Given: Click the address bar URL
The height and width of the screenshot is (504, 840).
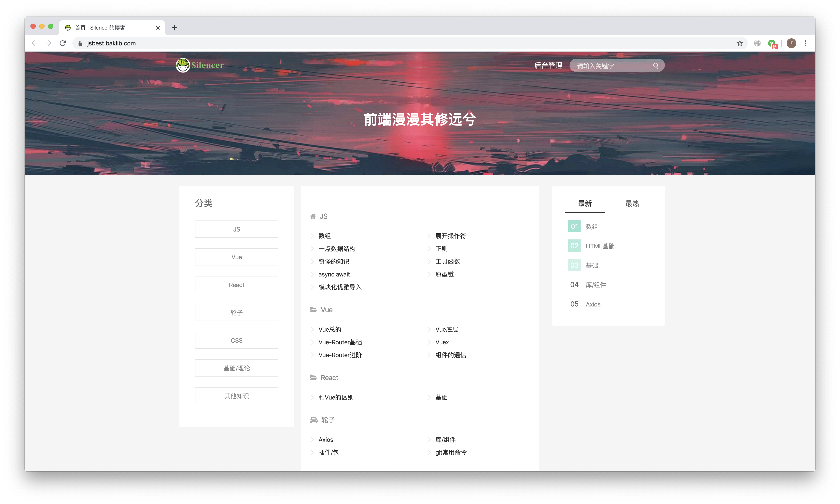Looking at the screenshot, I should click(111, 43).
